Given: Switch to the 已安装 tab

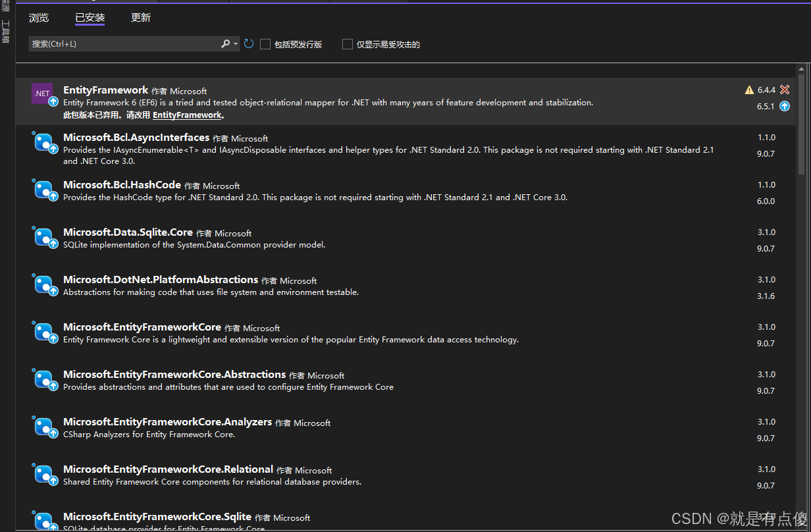Looking at the screenshot, I should pos(90,18).
